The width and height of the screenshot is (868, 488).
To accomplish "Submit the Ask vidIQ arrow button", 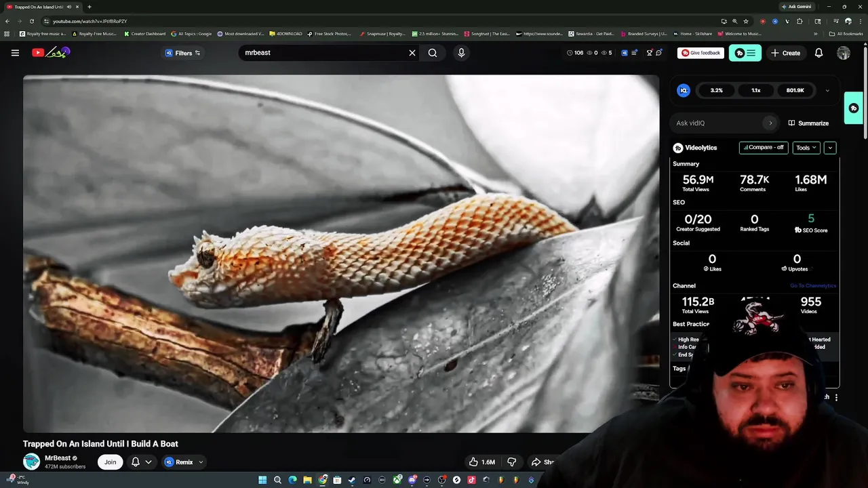I will [x=770, y=123].
